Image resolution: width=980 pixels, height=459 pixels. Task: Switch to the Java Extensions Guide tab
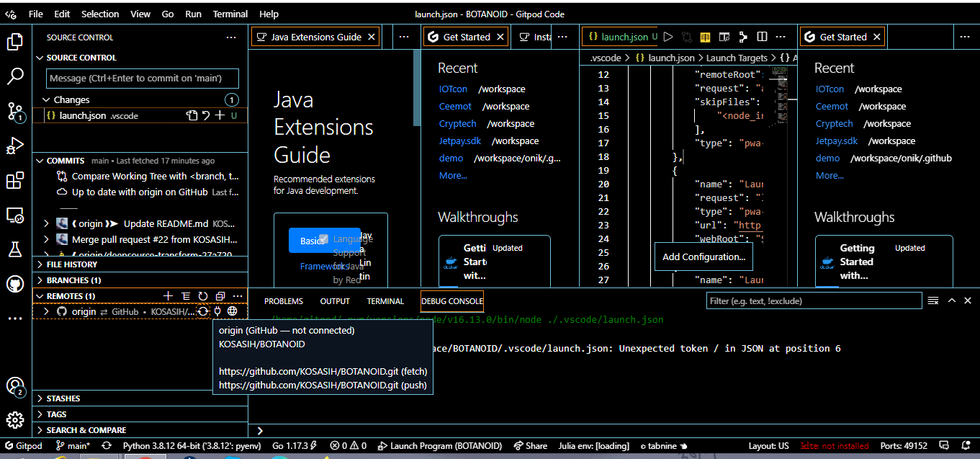pos(315,37)
